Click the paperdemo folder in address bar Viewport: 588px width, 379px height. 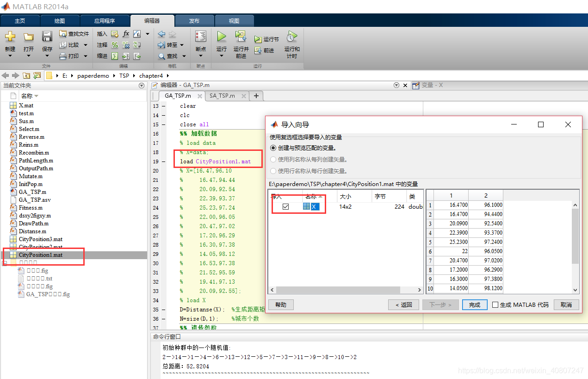click(93, 75)
